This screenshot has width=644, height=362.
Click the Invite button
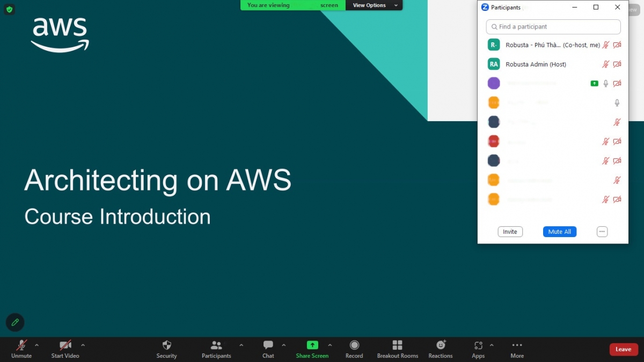pyautogui.click(x=510, y=232)
